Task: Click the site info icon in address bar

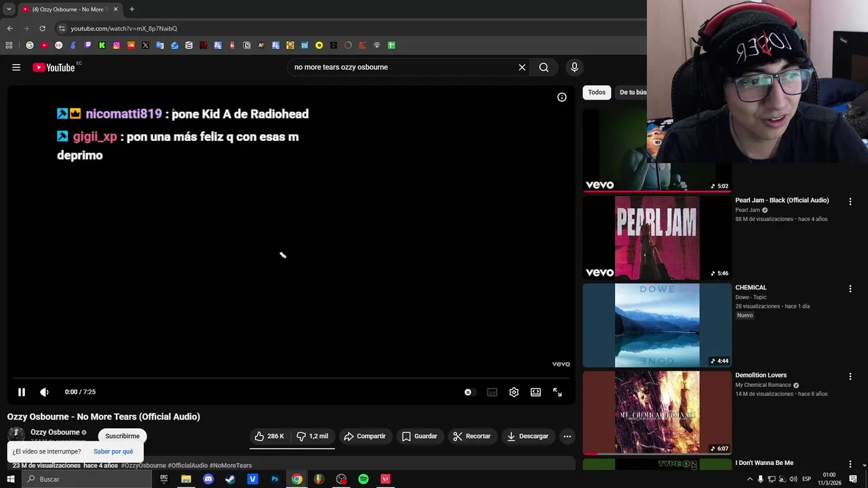Action: (62, 28)
